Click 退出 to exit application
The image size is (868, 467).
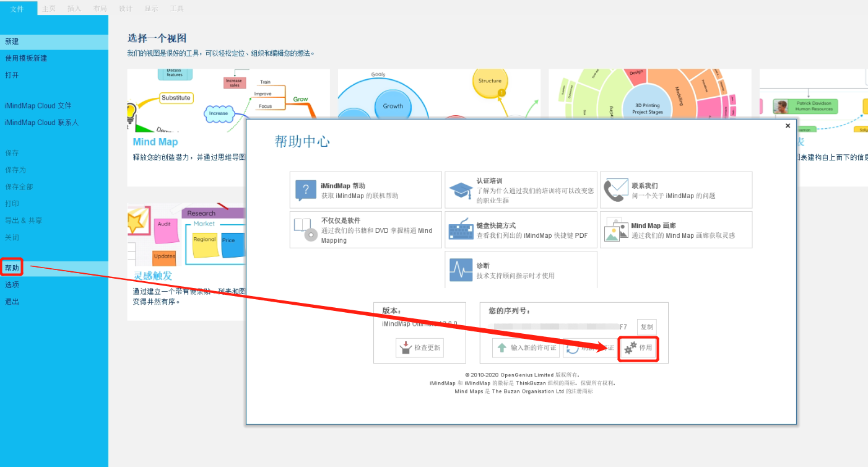tap(12, 302)
